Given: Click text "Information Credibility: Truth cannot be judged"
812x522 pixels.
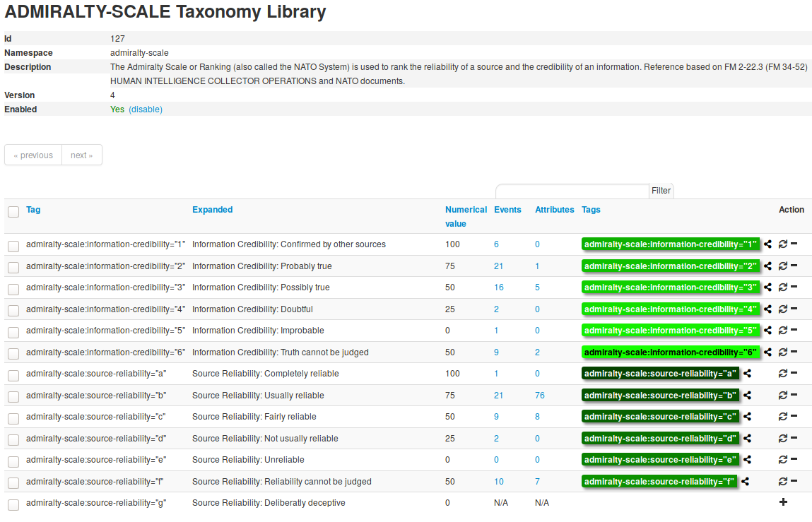Looking at the screenshot, I should point(280,352).
